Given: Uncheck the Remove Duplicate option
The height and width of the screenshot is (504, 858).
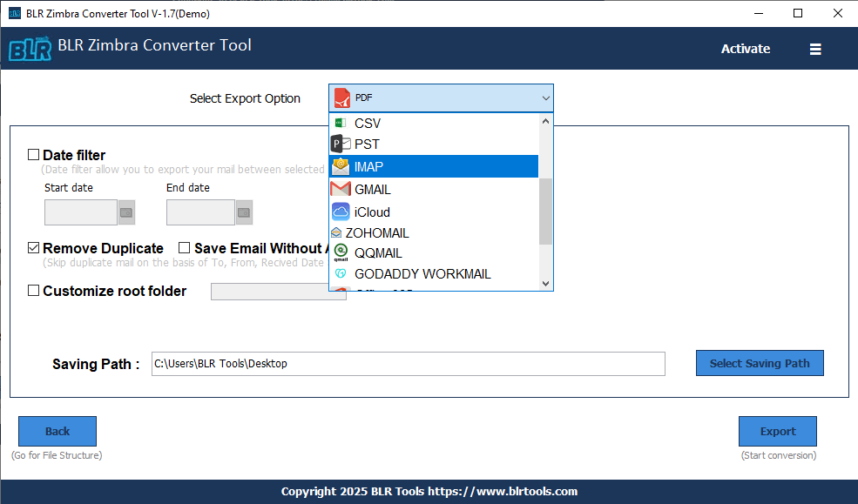Looking at the screenshot, I should 33,248.
